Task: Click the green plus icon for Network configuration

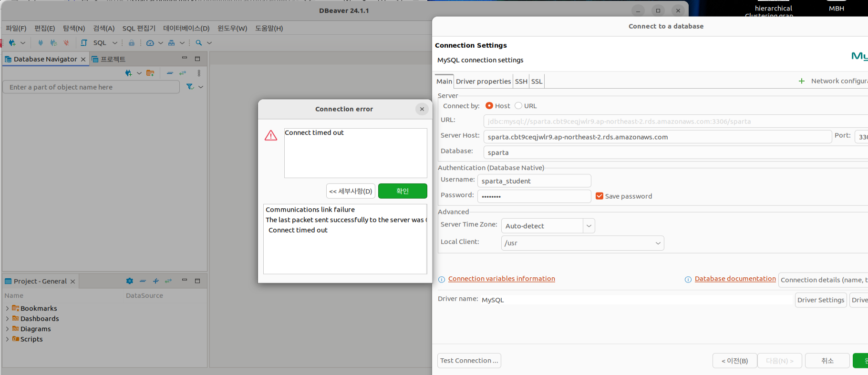Action: pos(802,81)
